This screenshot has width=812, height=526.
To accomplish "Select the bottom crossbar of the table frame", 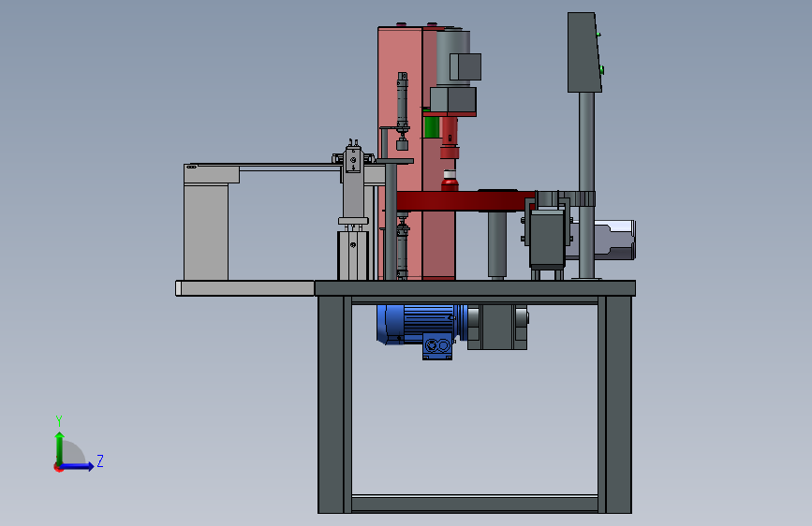I will [x=475, y=504].
